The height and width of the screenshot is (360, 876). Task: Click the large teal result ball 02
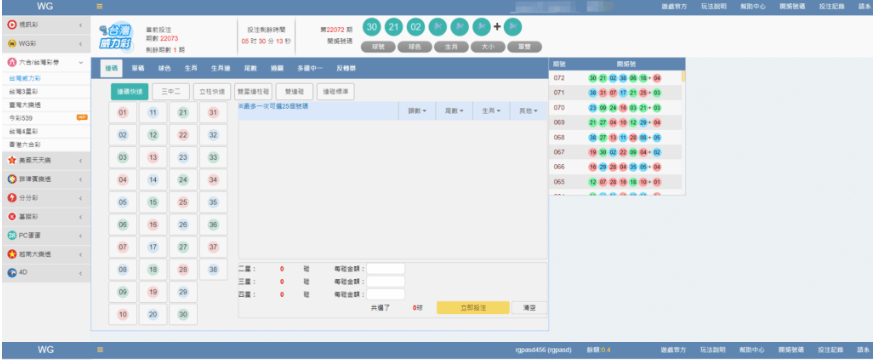click(416, 27)
